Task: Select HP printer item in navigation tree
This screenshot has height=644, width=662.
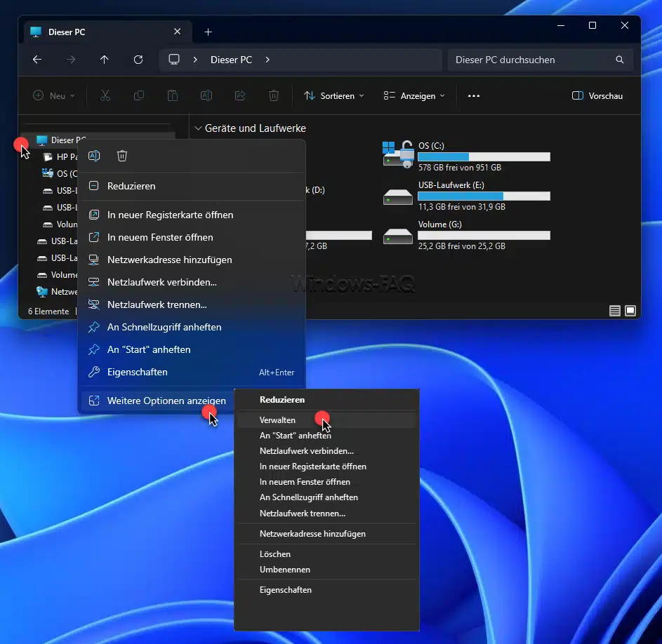Action: (60, 156)
